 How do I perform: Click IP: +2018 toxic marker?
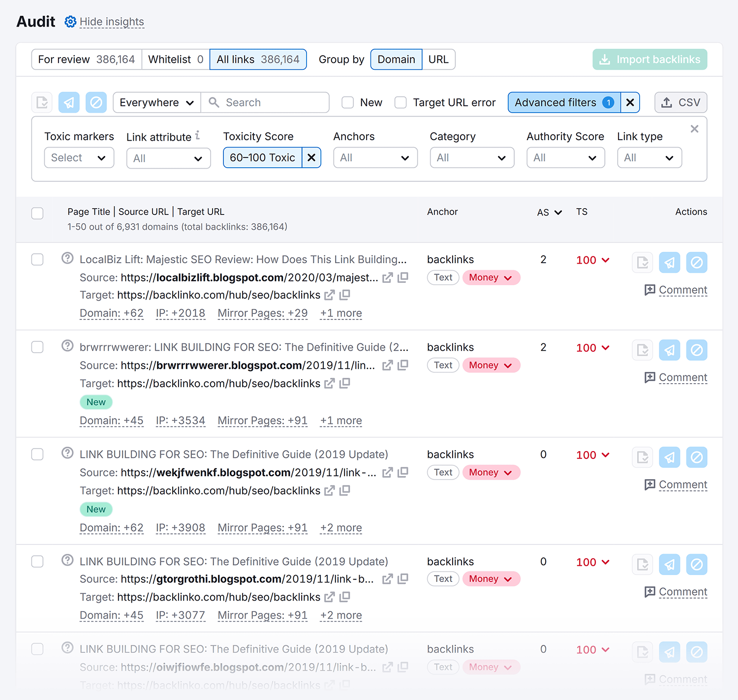point(181,313)
